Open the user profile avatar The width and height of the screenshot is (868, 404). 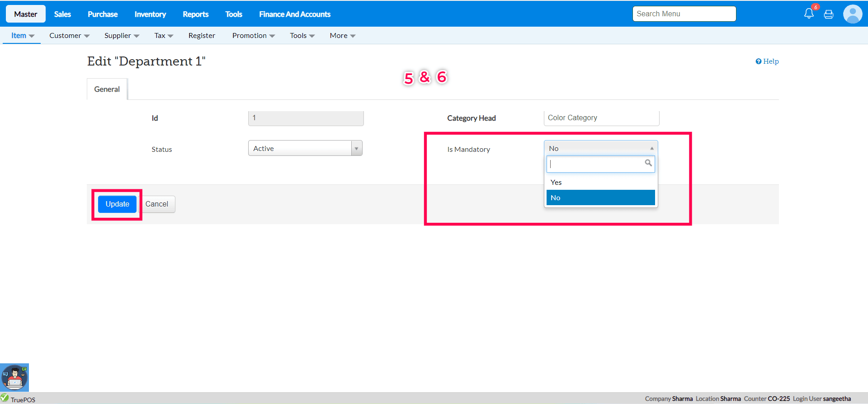pyautogui.click(x=853, y=14)
